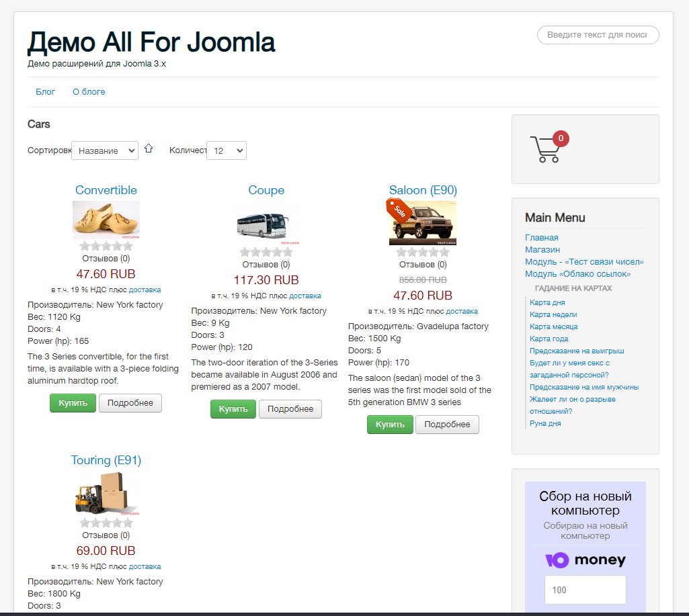Click Coupe price 117.30 RUB

point(266,280)
